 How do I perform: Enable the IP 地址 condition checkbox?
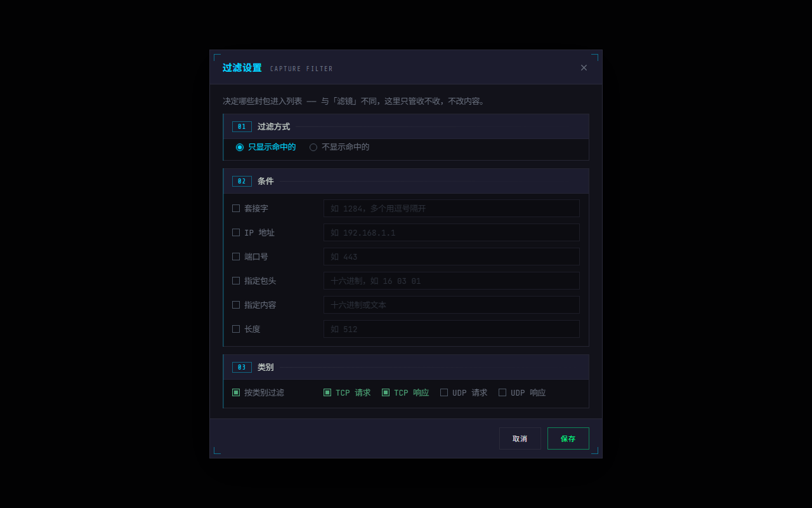(x=236, y=232)
